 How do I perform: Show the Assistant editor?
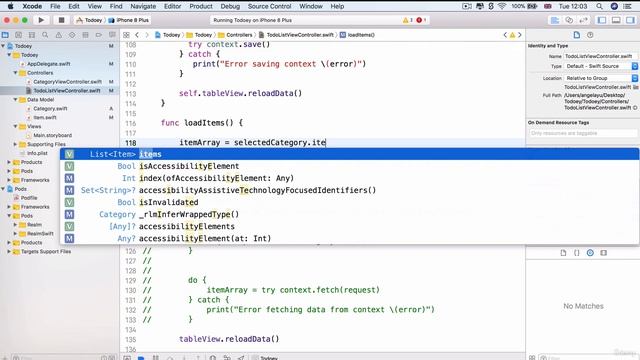569,20
